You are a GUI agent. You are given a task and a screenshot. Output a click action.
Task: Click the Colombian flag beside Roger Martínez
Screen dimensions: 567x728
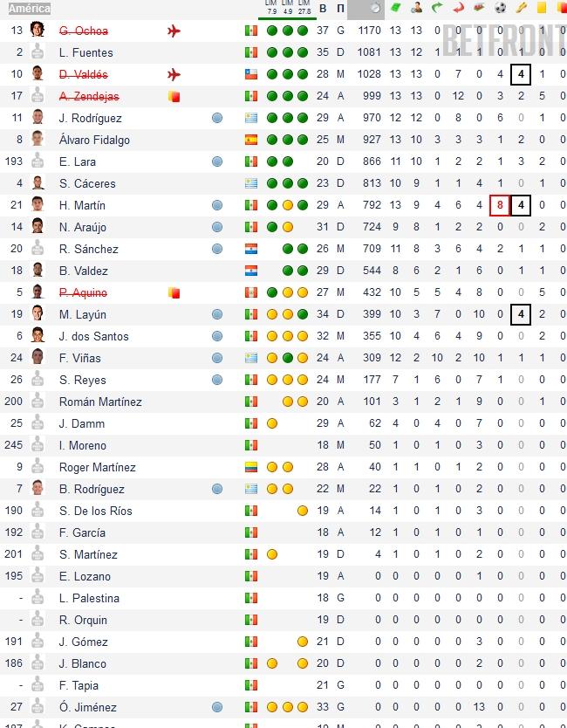tap(251, 467)
